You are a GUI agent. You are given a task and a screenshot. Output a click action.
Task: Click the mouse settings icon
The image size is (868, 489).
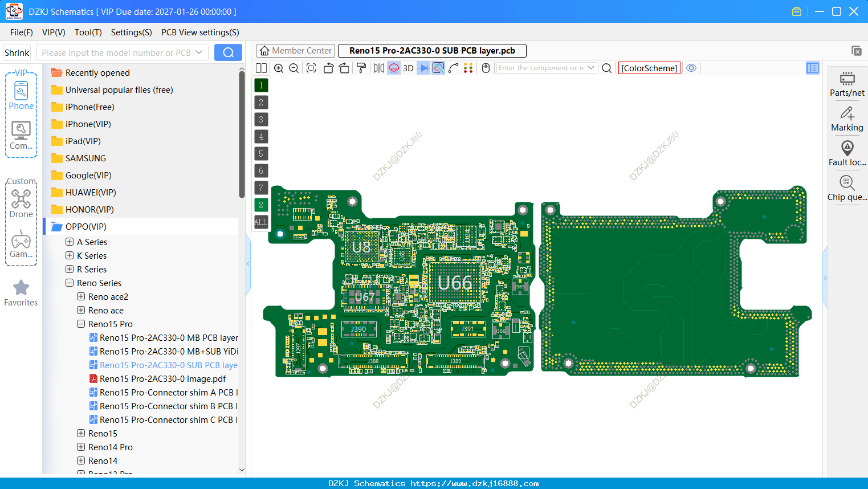[486, 68]
